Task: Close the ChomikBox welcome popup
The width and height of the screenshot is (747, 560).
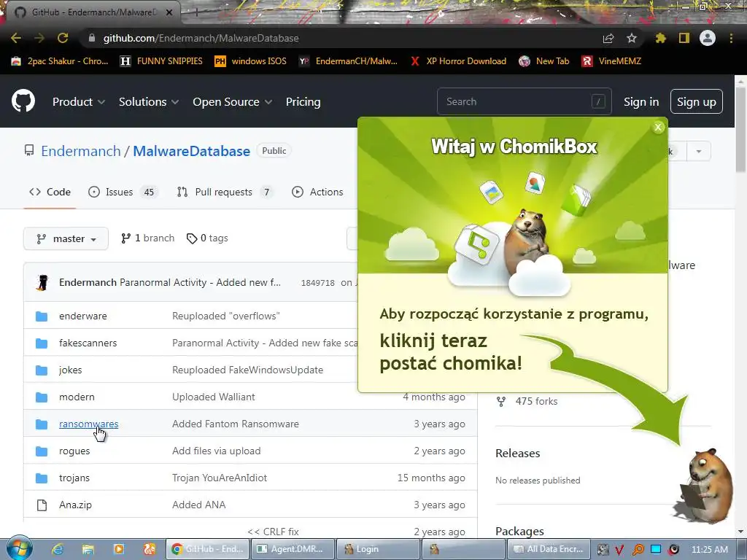Action: pyautogui.click(x=658, y=127)
